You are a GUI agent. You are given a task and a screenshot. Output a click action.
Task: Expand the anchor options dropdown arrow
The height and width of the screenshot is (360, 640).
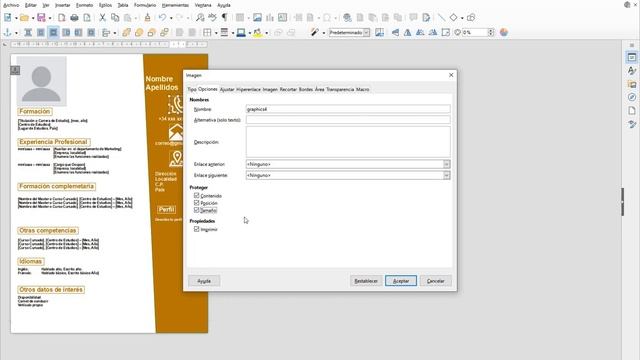16,33
